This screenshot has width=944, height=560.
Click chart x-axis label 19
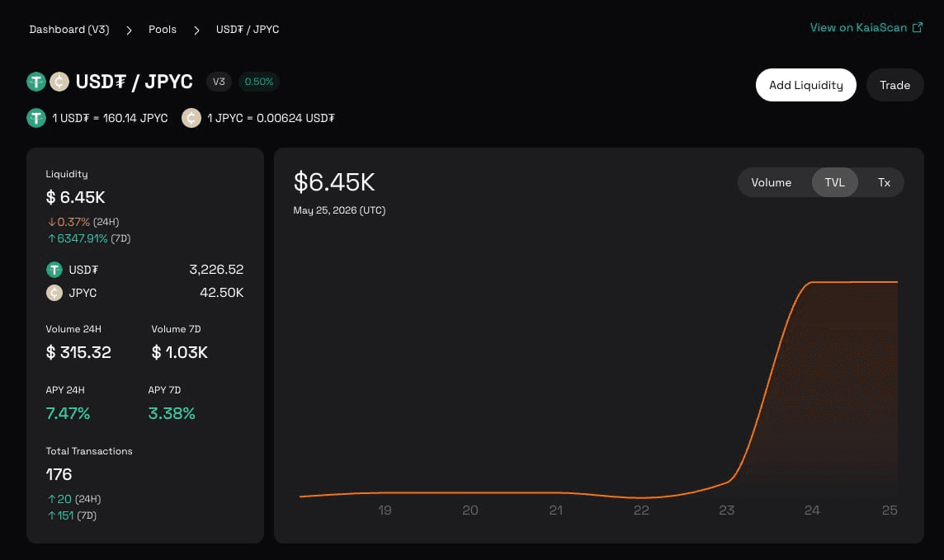(x=385, y=510)
